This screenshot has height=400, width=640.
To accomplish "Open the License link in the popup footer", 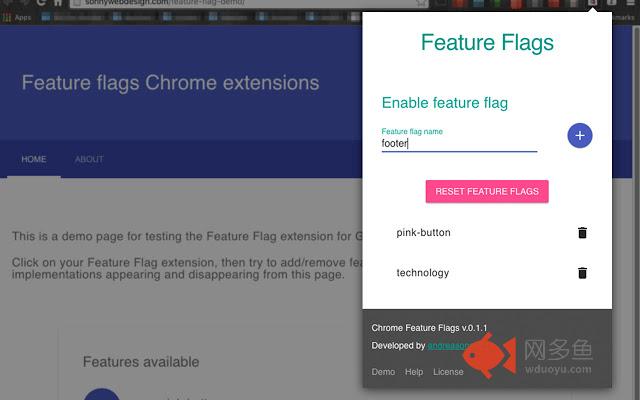I will tap(448, 372).
